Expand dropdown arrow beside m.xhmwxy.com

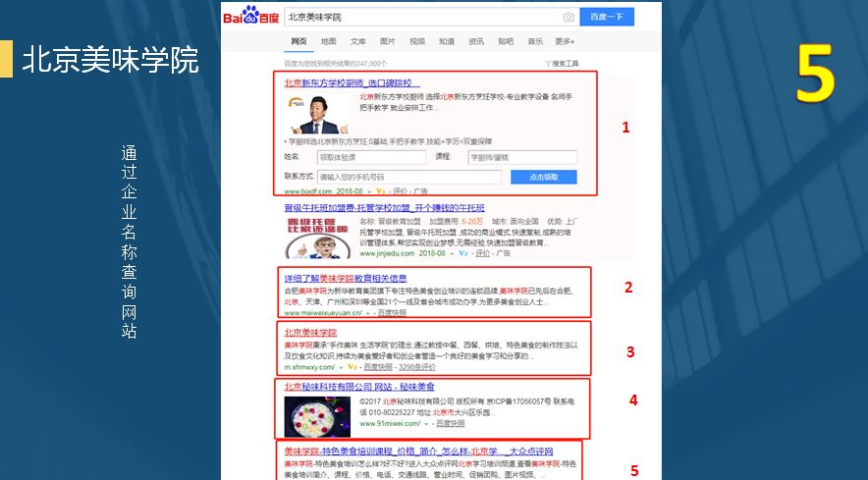341,368
